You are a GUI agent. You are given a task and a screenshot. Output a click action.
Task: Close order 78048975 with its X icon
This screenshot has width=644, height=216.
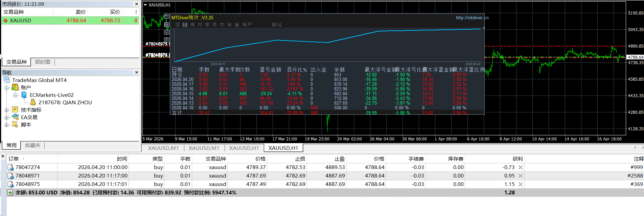pyautogui.click(x=521, y=184)
